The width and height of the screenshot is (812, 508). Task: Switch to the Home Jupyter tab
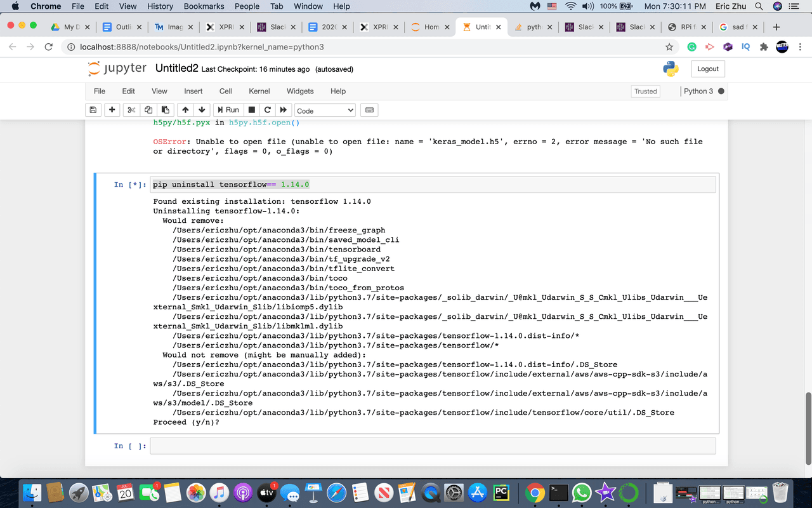(x=431, y=27)
